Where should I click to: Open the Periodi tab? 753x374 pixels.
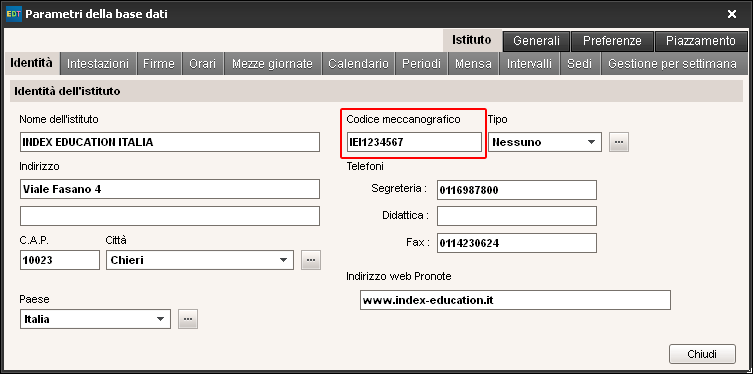tap(421, 64)
